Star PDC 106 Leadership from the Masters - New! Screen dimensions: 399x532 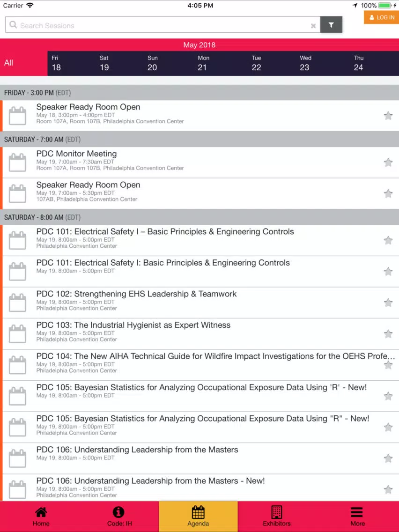tap(388, 489)
